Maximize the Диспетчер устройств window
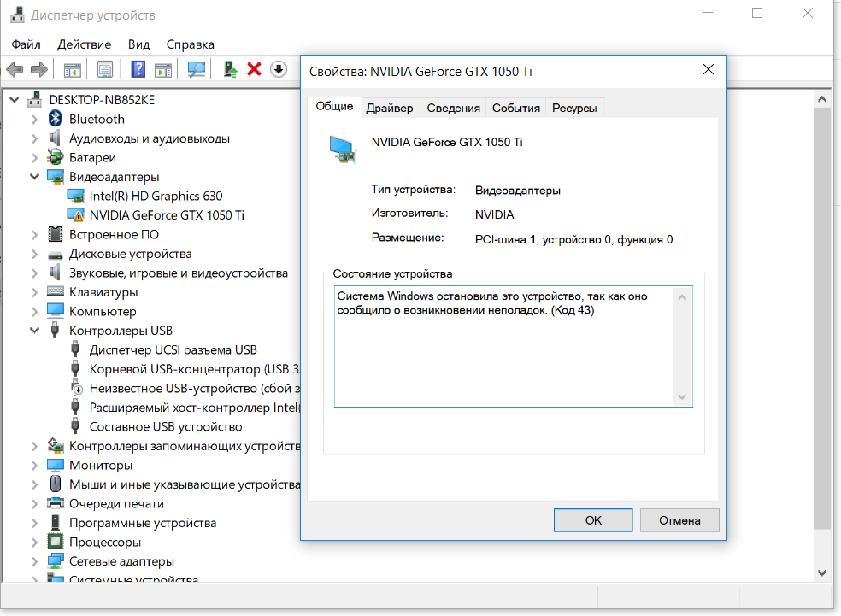841x616 pixels. point(757,13)
